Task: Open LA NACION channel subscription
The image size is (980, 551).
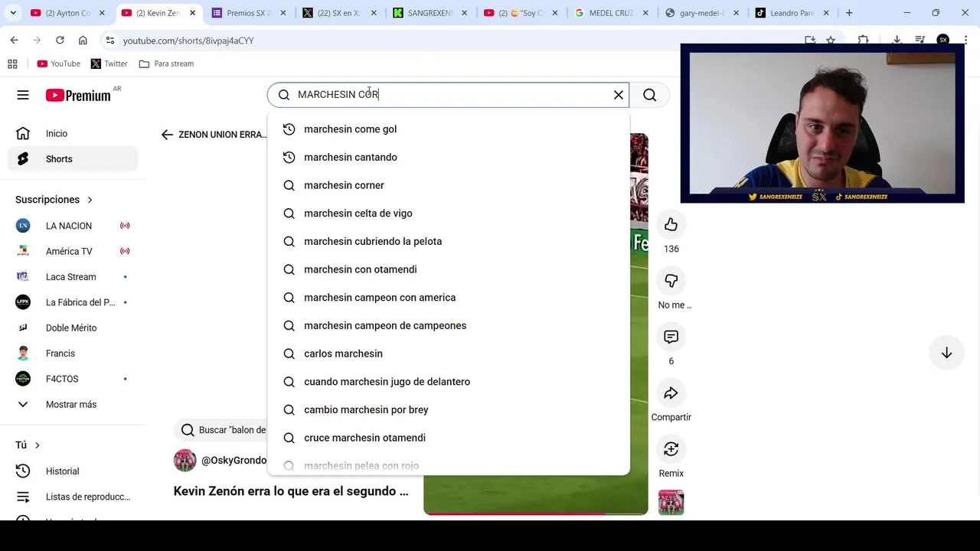Action: tap(73, 226)
